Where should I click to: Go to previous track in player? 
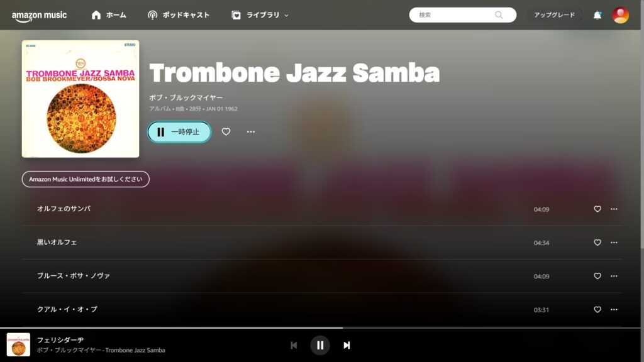294,345
